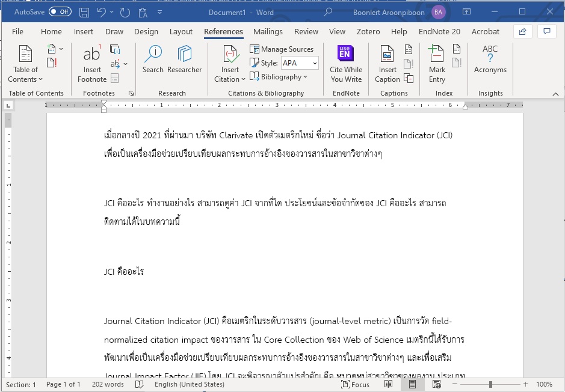
Task: Click the Share icon button
Action: point(522,32)
